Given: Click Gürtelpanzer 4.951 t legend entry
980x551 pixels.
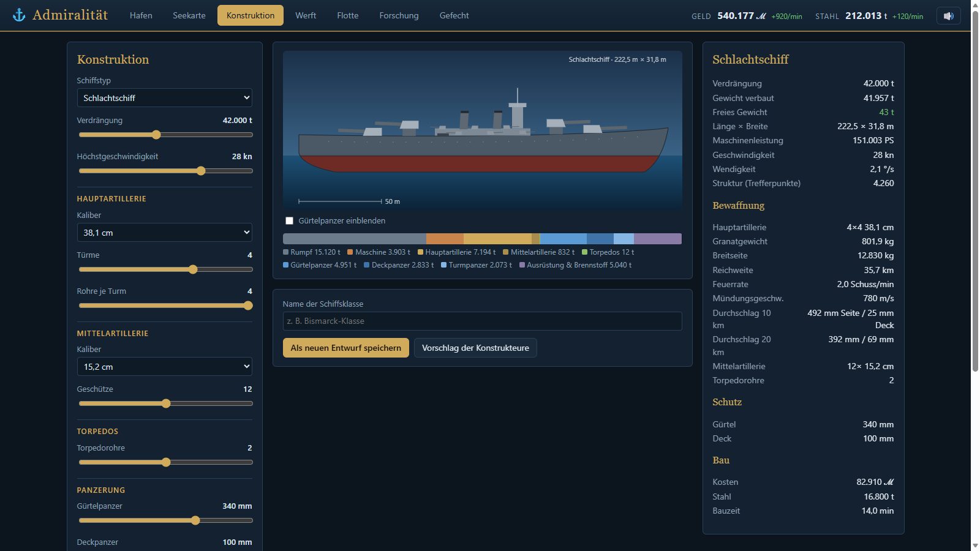Looking at the screenshot, I should click(x=320, y=265).
